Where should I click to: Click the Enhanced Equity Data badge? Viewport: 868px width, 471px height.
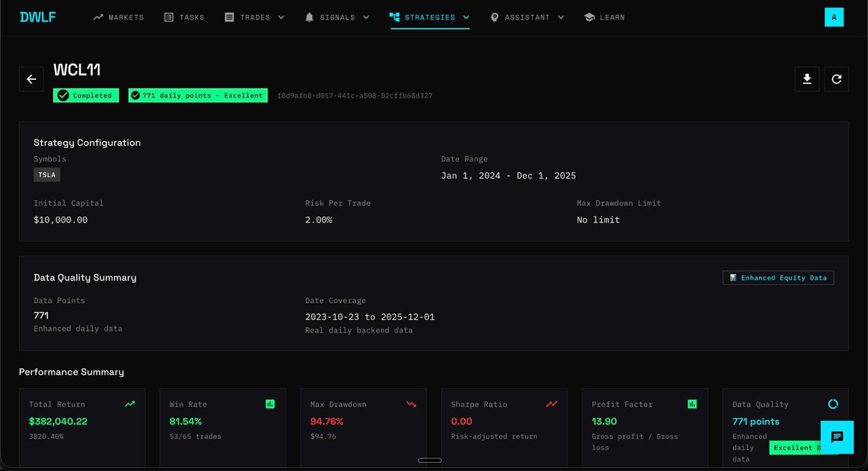778,277
